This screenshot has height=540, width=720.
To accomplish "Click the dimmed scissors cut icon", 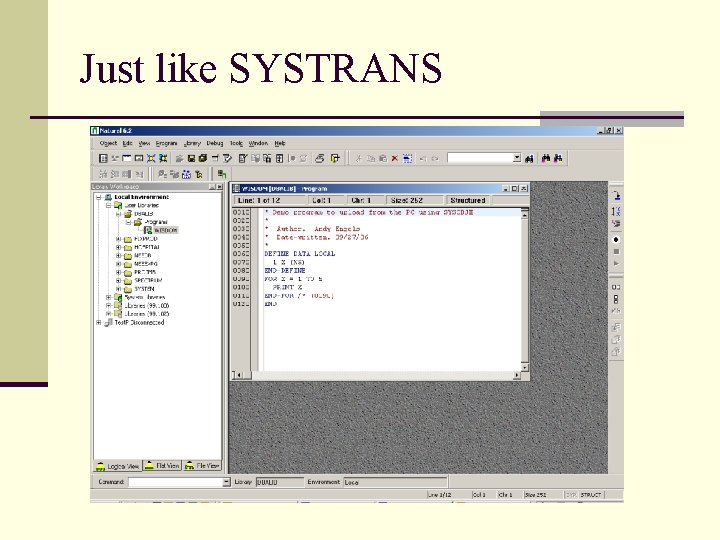I will (x=359, y=158).
